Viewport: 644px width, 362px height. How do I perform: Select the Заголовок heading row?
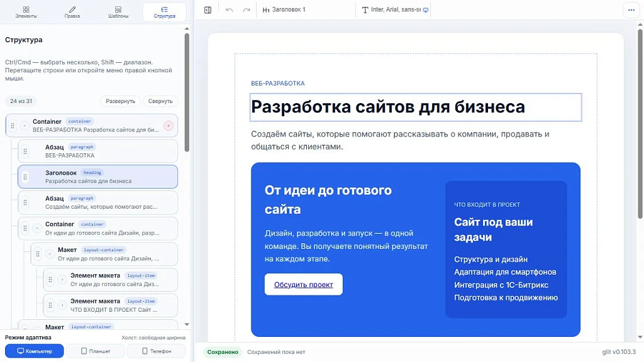coord(97,177)
